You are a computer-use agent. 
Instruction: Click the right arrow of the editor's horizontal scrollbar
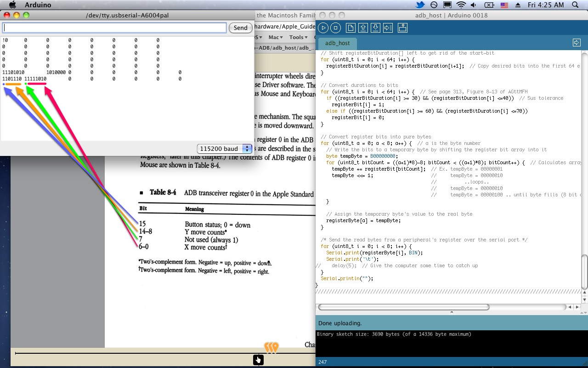pos(577,307)
